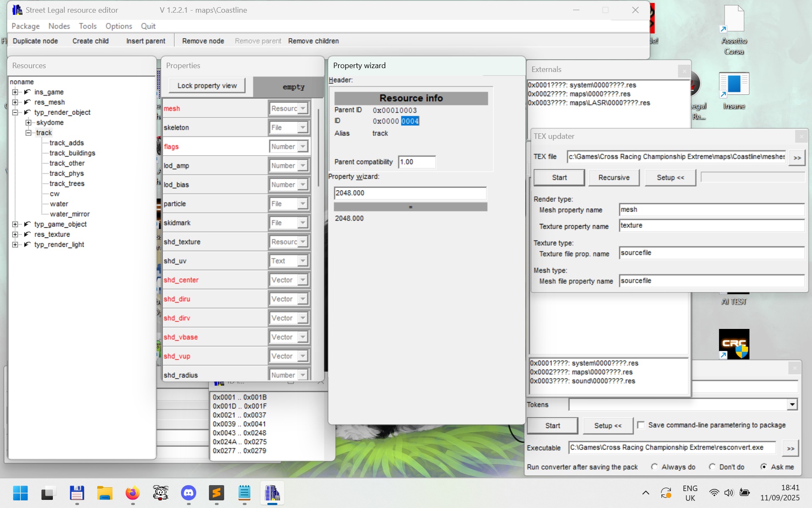The width and height of the screenshot is (812, 508).
Task: Click the Windows Start button
Action: [x=20, y=493]
